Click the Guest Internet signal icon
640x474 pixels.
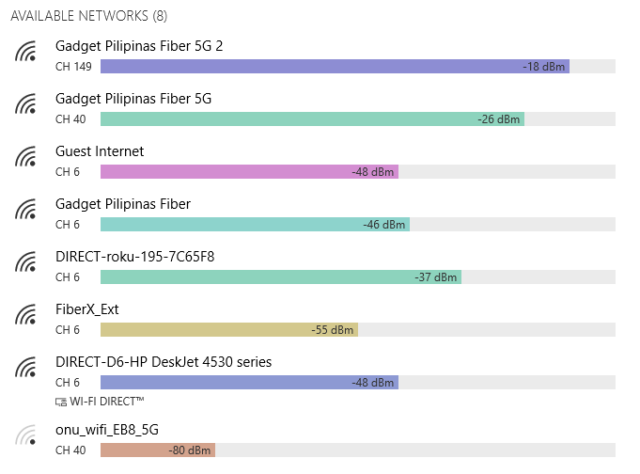tap(26, 159)
